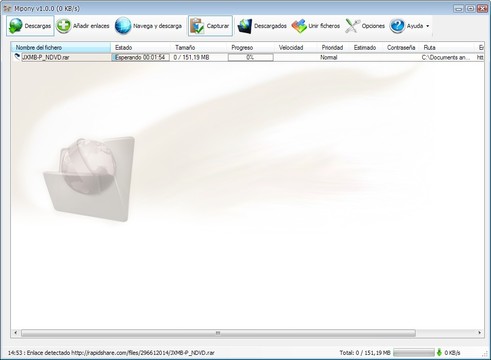Click the blue question mark Ayuda icon
491x360 pixels.
(x=397, y=26)
